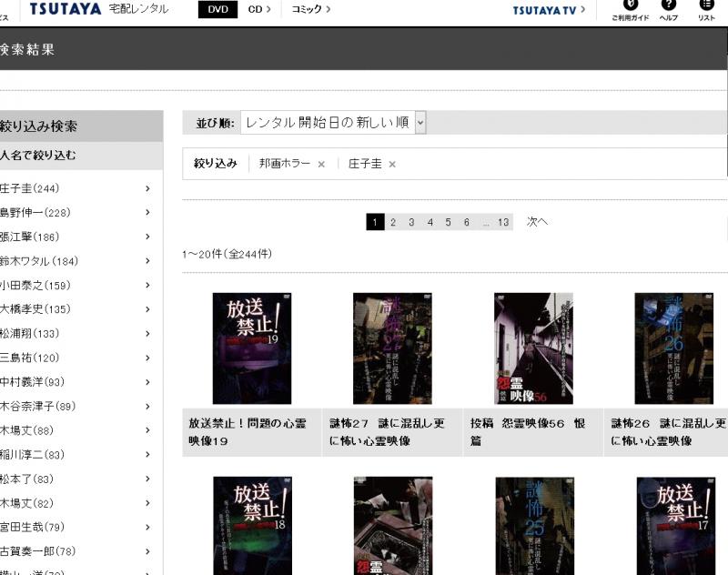
Task: Click the 1〜20件(全244件) result count
Action: (x=227, y=255)
